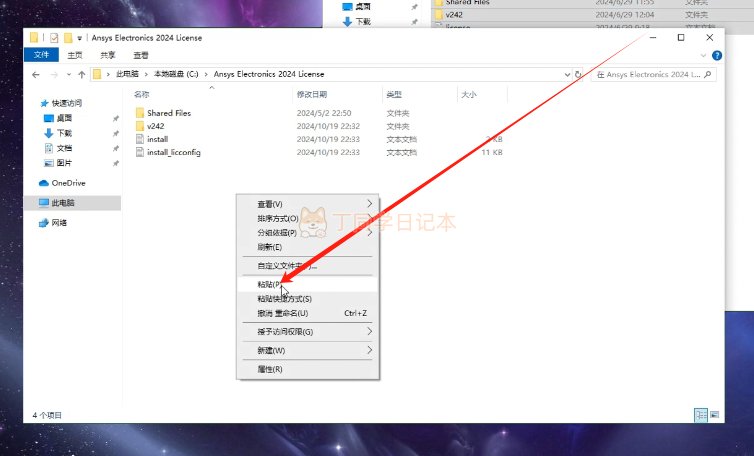Screen dimensions: 754x456
Task: Click the 4 个项目 status bar text
Action: (47, 415)
